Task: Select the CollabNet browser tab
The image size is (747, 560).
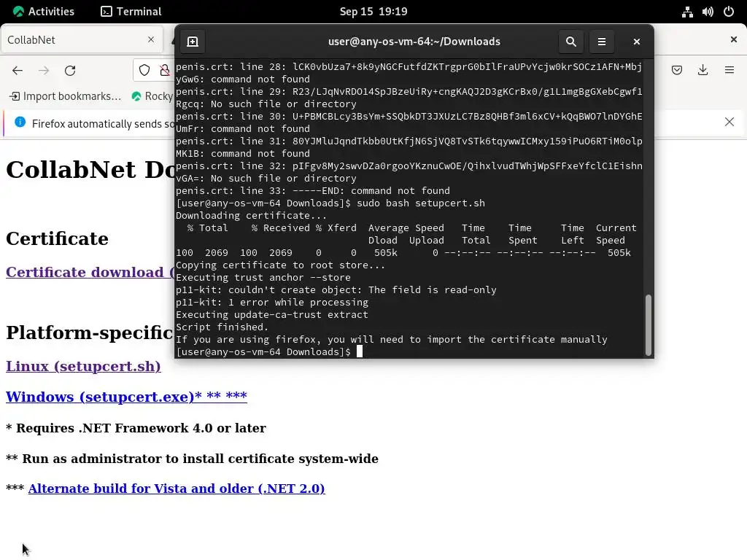Action: 82,39
